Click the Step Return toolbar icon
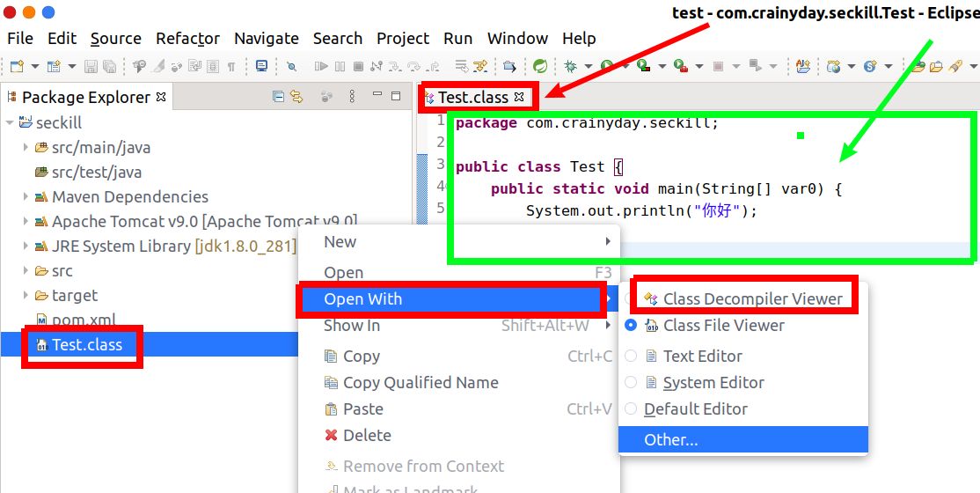 433,66
